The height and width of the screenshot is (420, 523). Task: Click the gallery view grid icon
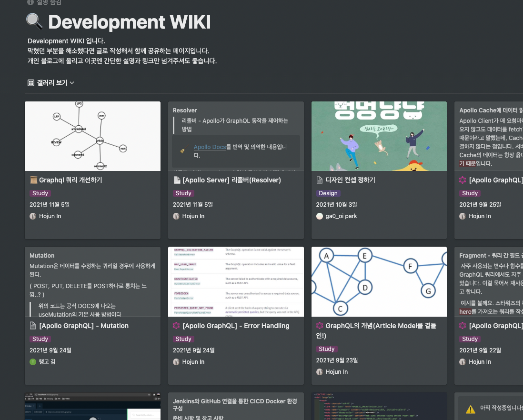(31, 83)
